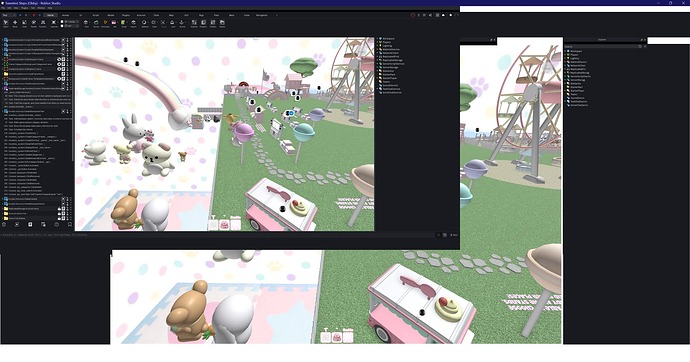Expand StarterPlayer in the front window's Explorer

point(377,78)
